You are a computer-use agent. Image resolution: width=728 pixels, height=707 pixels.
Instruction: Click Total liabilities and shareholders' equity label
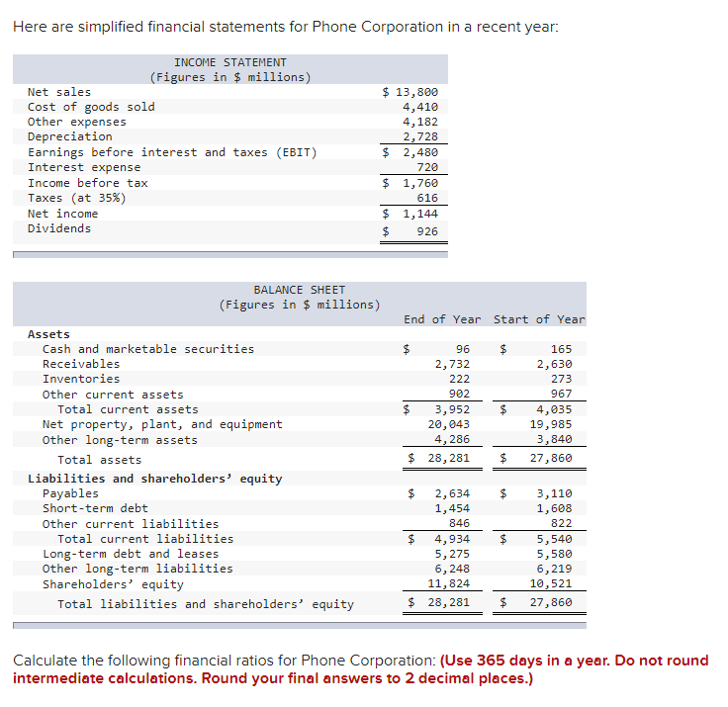point(205,604)
